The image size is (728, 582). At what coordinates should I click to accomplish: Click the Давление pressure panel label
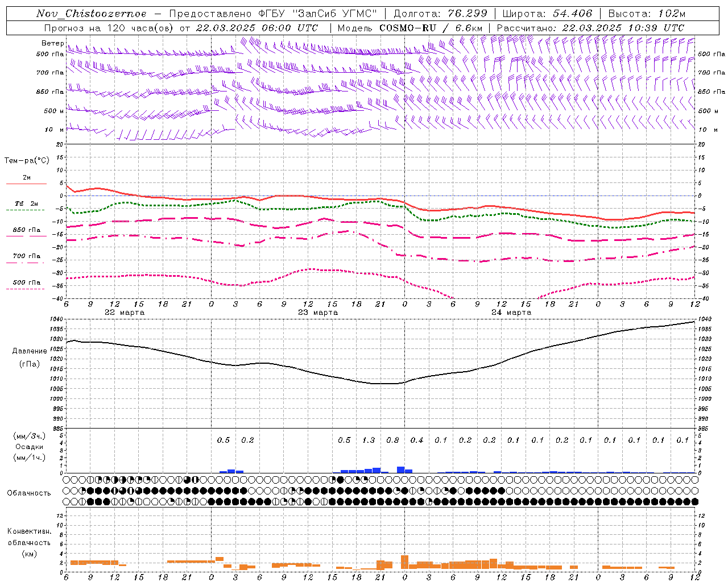click(30, 351)
